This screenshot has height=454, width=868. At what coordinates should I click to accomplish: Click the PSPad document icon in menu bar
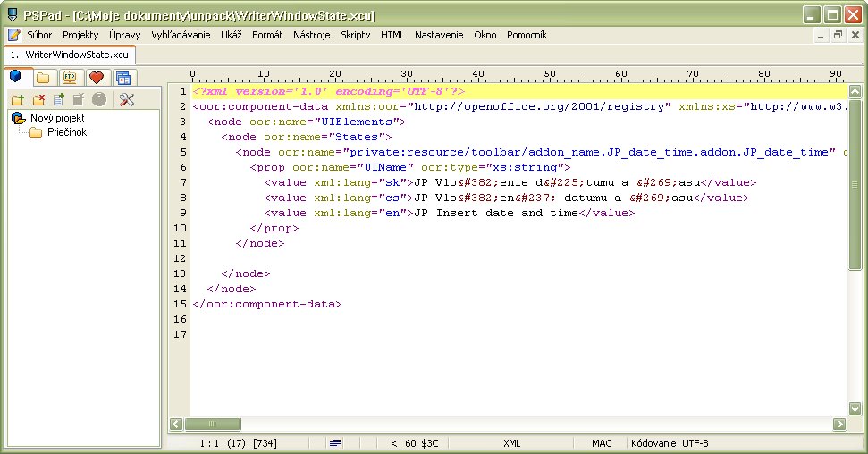(x=13, y=35)
